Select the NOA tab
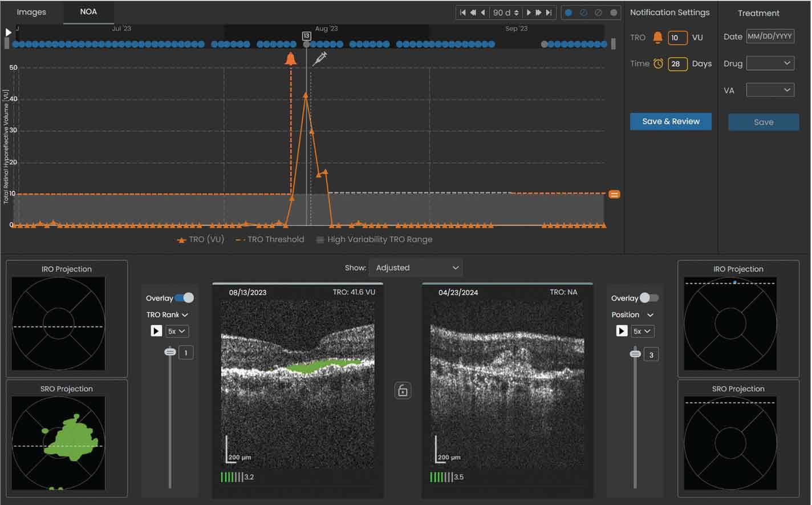Image resolution: width=812 pixels, height=505 pixels. (88, 12)
